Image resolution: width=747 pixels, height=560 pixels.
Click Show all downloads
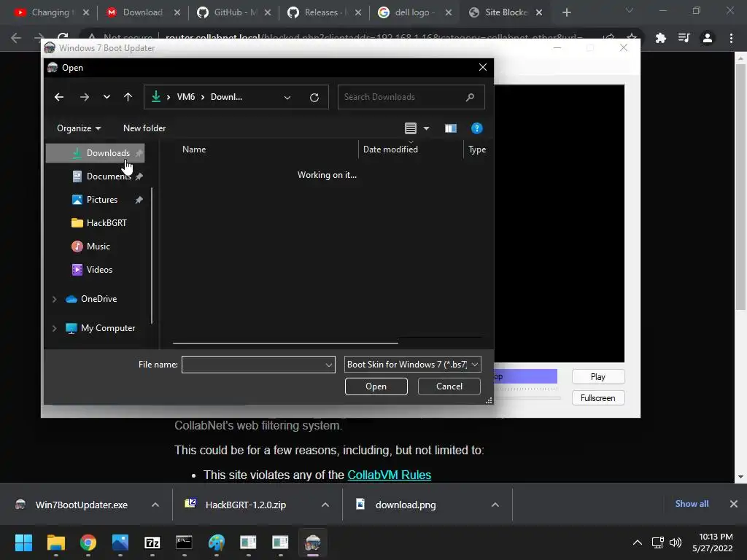point(692,504)
